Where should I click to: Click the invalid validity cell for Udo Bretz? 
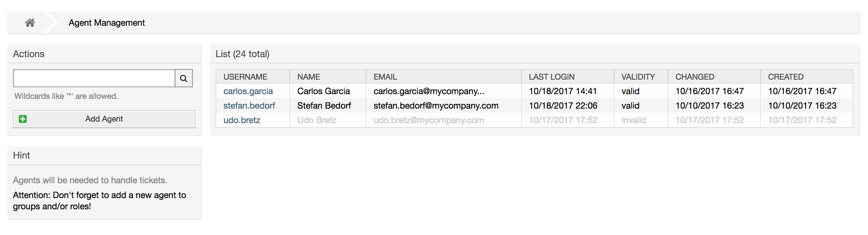tap(634, 120)
